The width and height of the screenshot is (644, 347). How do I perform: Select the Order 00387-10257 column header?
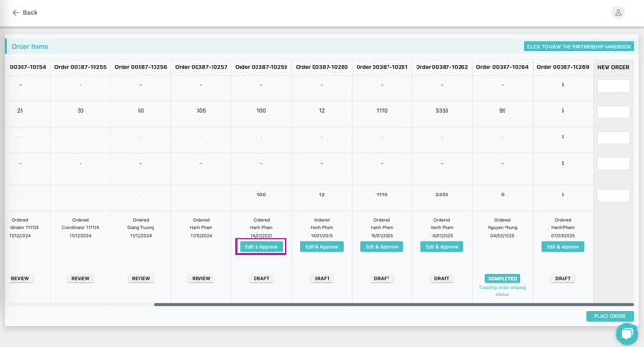pyautogui.click(x=201, y=67)
